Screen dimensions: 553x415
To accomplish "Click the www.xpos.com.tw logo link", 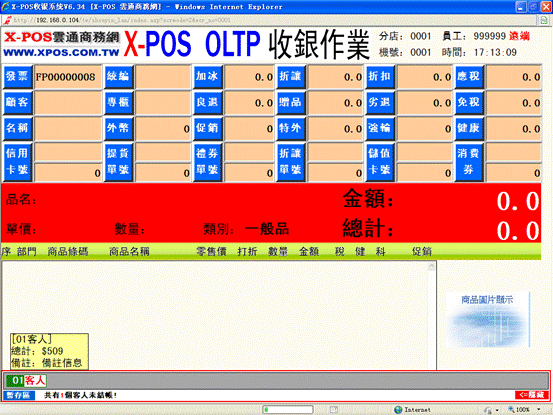I will pos(61,53).
